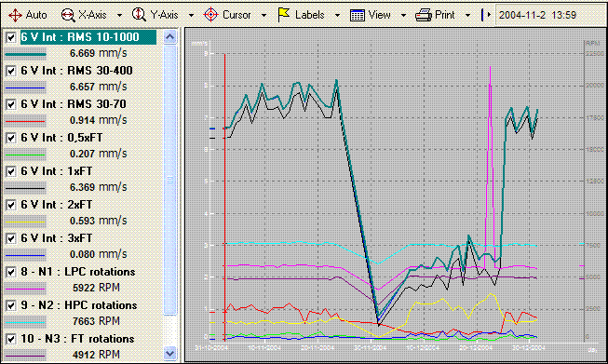The image size is (608, 364).
Task: Select the 6 V Int : 3xFT label
Action: [x=57, y=238]
